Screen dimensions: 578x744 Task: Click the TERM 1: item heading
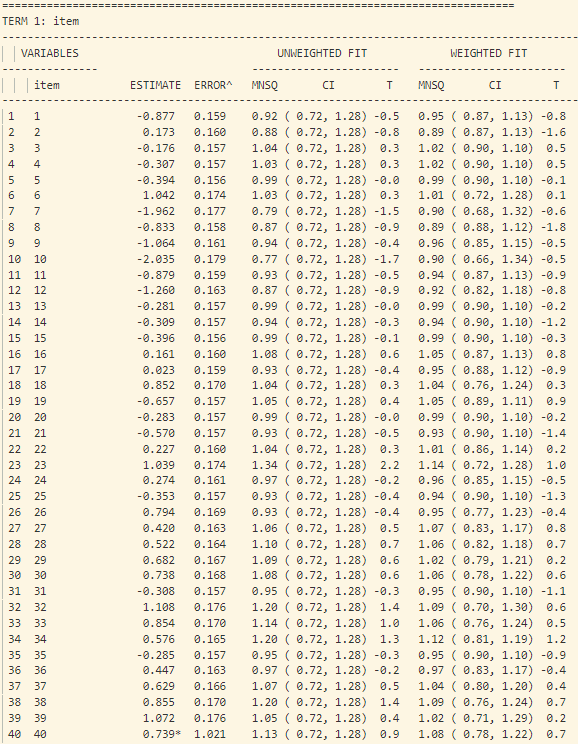[x=41, y=21]
